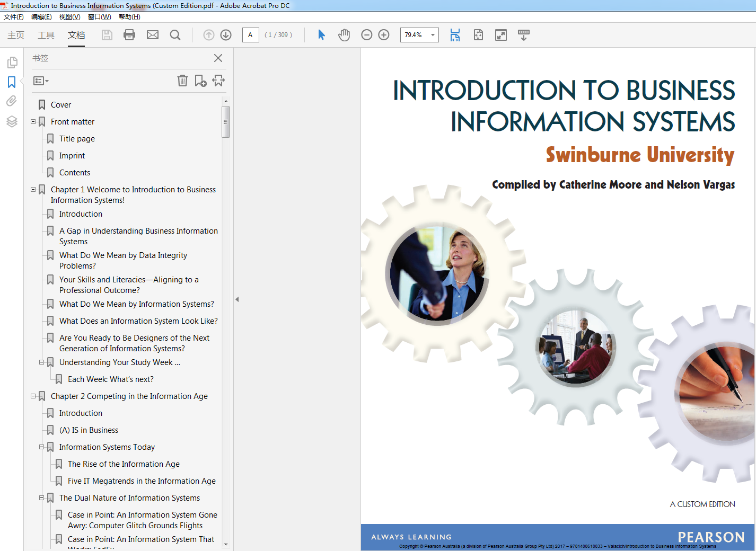This screenshot has height=551, width=756.
Task: Open the Contents bookmark
Action: [x=75, y=173]
